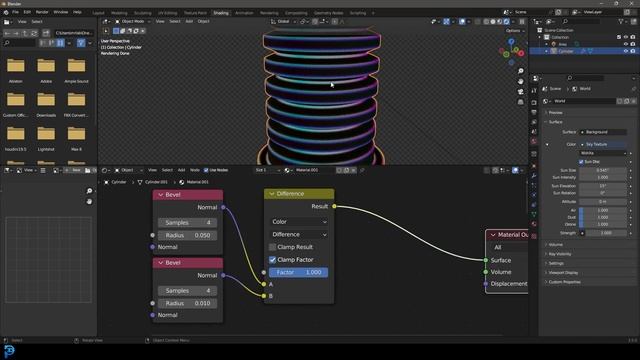
Task: Collapse the top Bevel node
Action: click(161, 195)
